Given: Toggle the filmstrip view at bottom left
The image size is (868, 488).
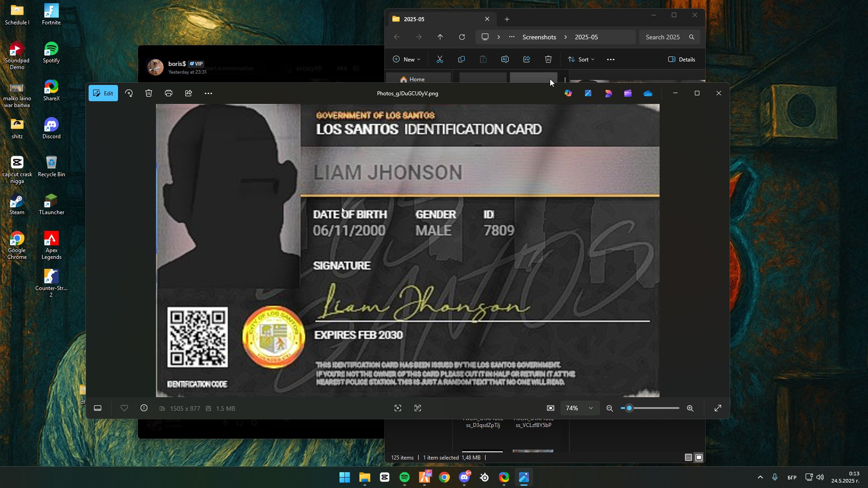Looking at the screenshot, I should [x=98, y=408].
